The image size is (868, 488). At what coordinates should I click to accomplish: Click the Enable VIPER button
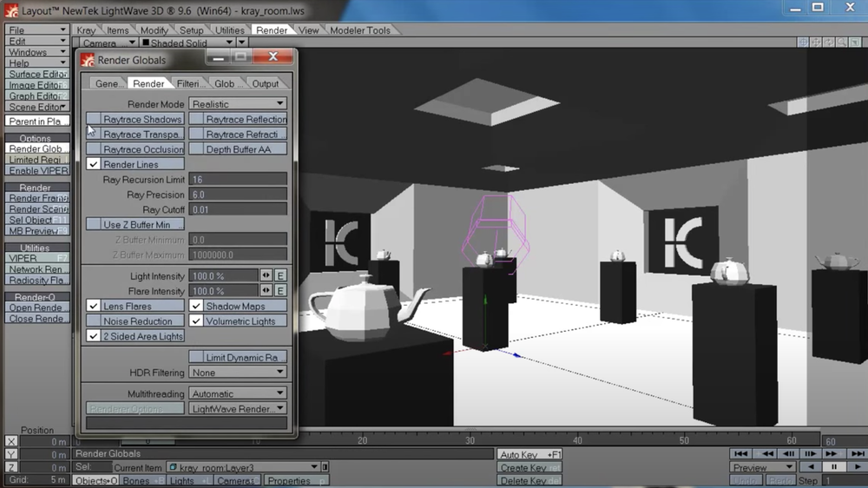37,170
